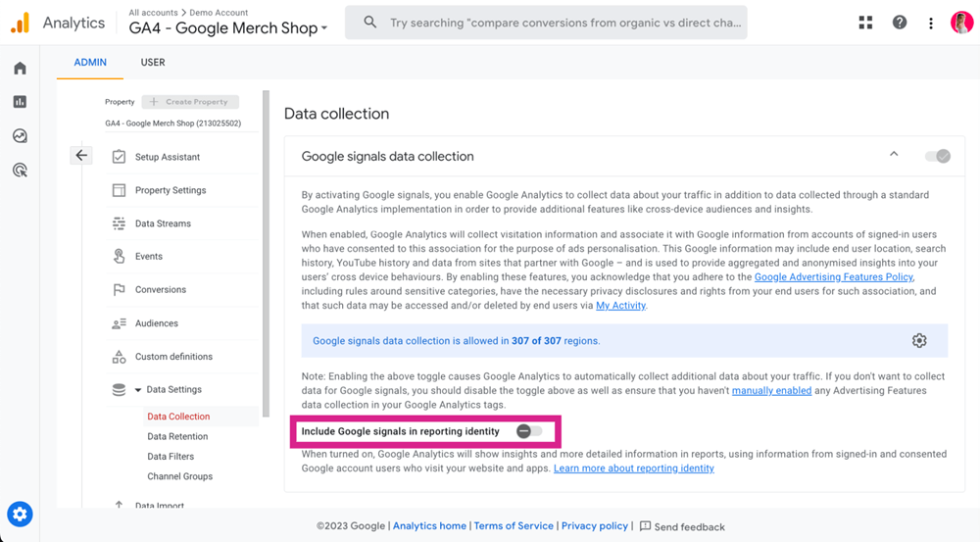Collapse the Data Settings tree arrow

137,389
